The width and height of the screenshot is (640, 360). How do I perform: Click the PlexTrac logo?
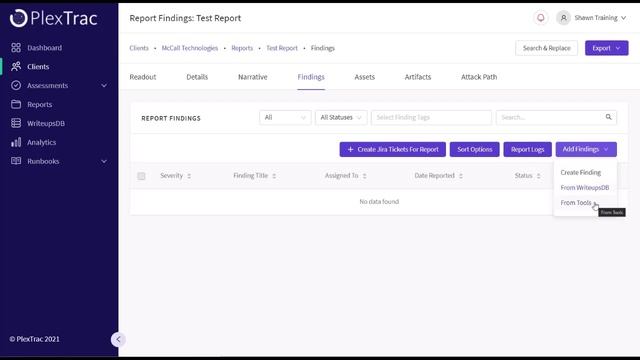53,18
